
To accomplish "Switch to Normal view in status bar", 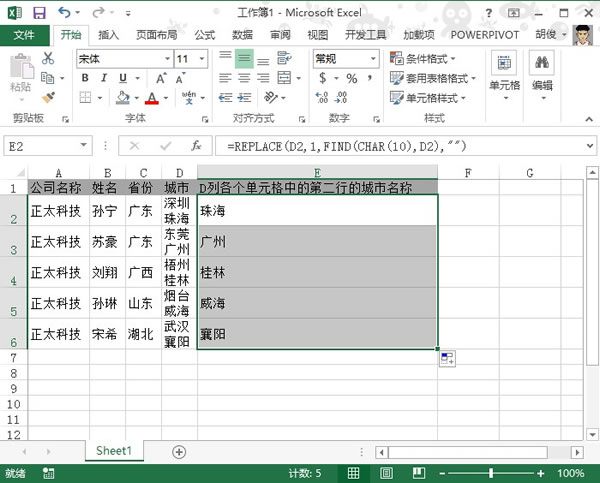I will pos(353,473).
